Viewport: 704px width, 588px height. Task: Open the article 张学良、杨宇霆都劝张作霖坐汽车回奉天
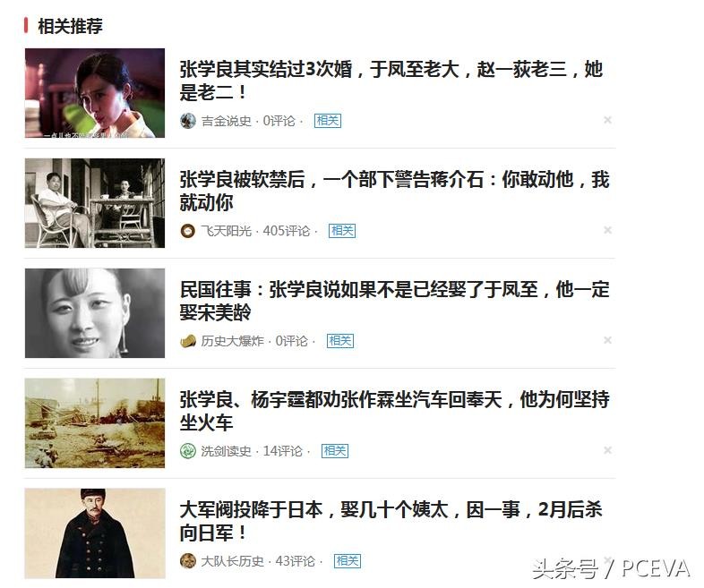click(394, 411)
